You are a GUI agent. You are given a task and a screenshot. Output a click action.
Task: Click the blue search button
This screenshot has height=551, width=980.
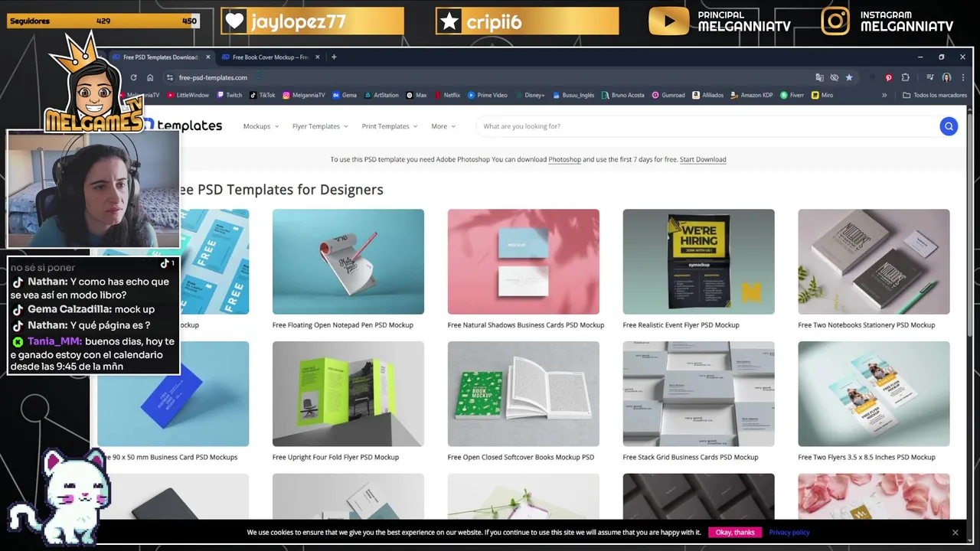point(949,126)
